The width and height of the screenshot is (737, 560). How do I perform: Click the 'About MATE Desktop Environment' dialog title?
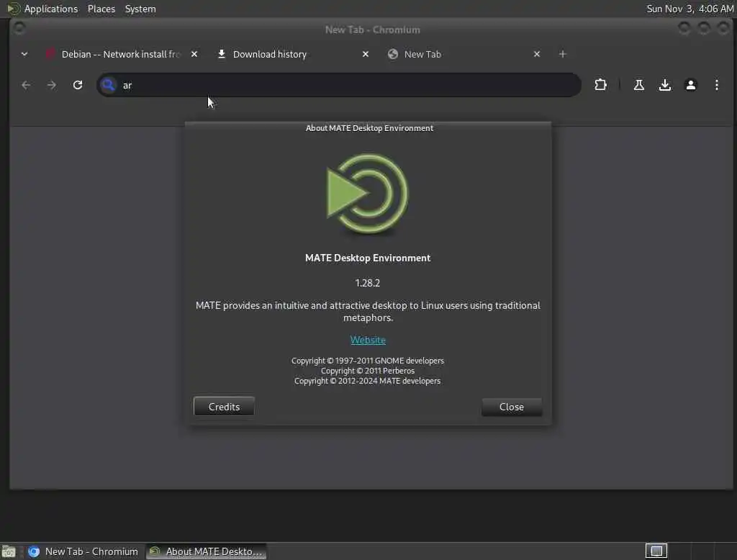click(369, 128)
